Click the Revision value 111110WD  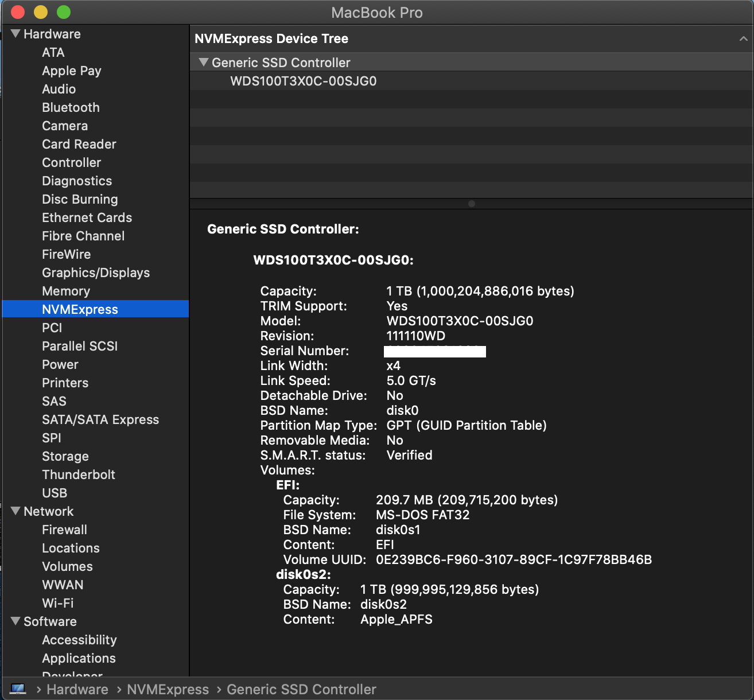pos(416,336)
